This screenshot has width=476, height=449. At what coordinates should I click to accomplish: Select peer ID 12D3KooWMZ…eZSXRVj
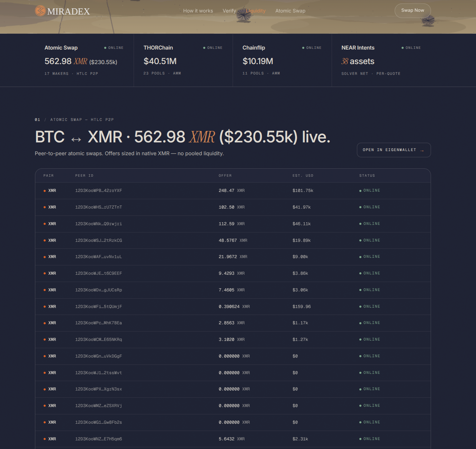99,406
